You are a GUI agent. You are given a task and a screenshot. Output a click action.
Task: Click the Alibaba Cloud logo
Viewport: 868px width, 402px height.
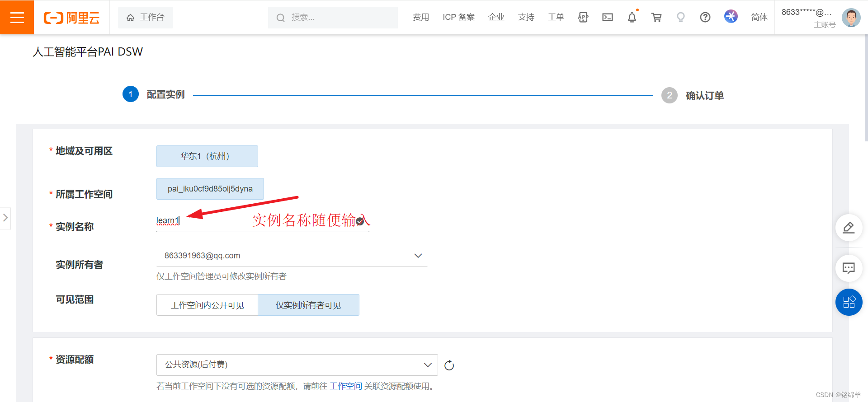point(71,18)
